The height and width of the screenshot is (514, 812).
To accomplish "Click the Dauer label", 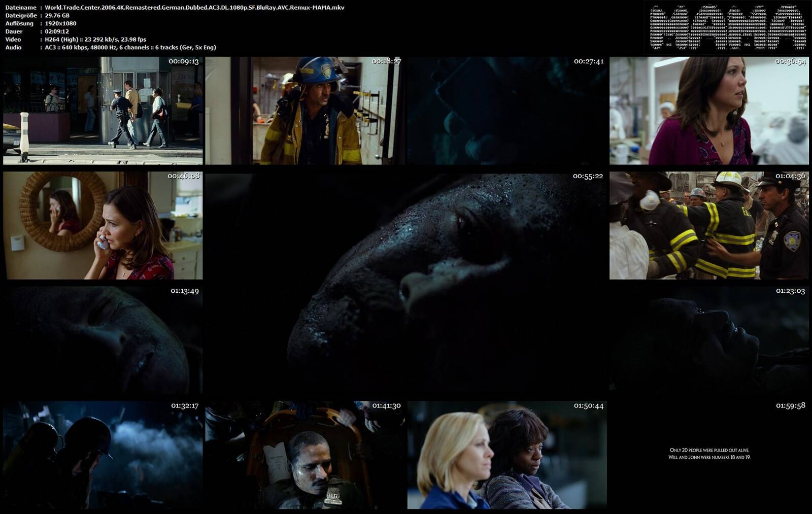I will click(14, 31).
